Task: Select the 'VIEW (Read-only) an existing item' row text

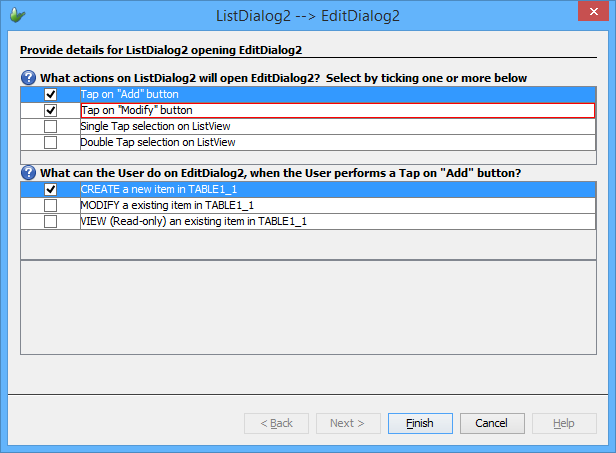Action: 193,221
